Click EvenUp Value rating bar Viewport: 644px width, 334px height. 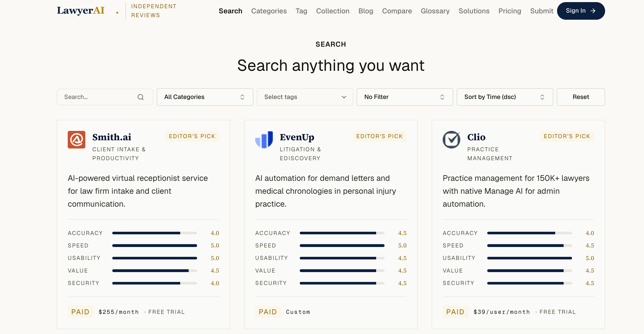(342, 271)
